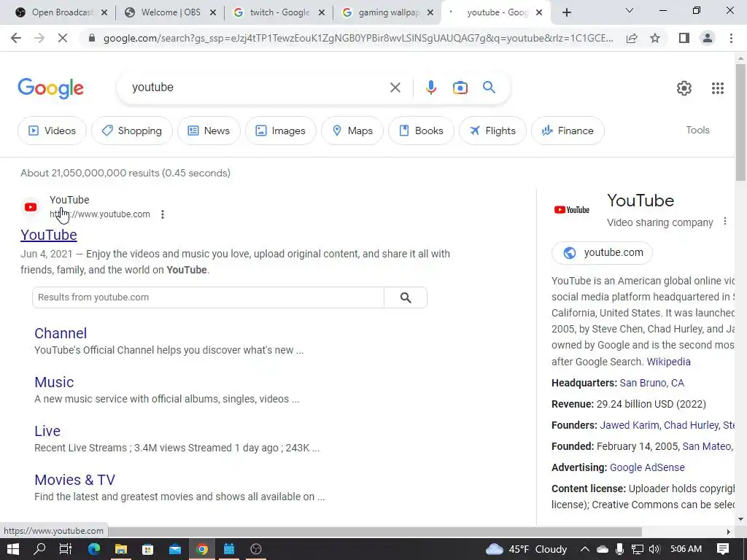The width and height of the screenshot is (747, 560).
Task: Open the volume speaker tray icon
Action: point(654,549)
